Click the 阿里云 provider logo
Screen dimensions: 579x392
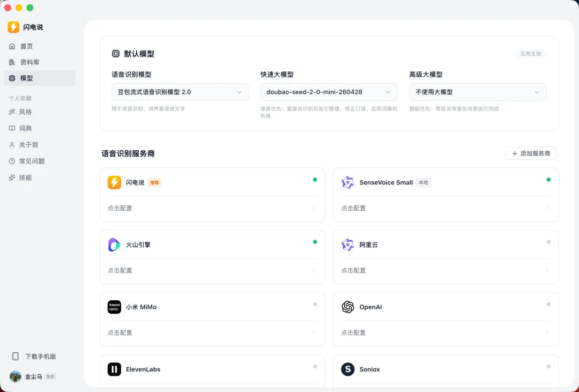[x=347, y=245]
